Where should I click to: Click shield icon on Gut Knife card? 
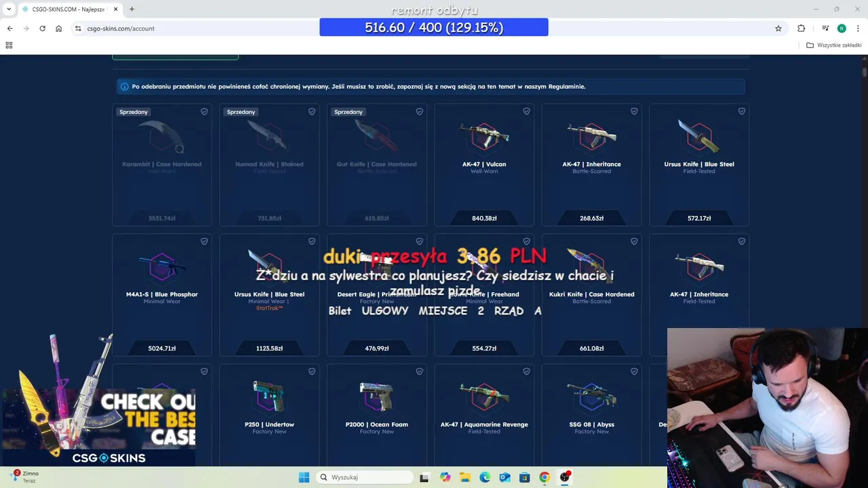(419, 112)
